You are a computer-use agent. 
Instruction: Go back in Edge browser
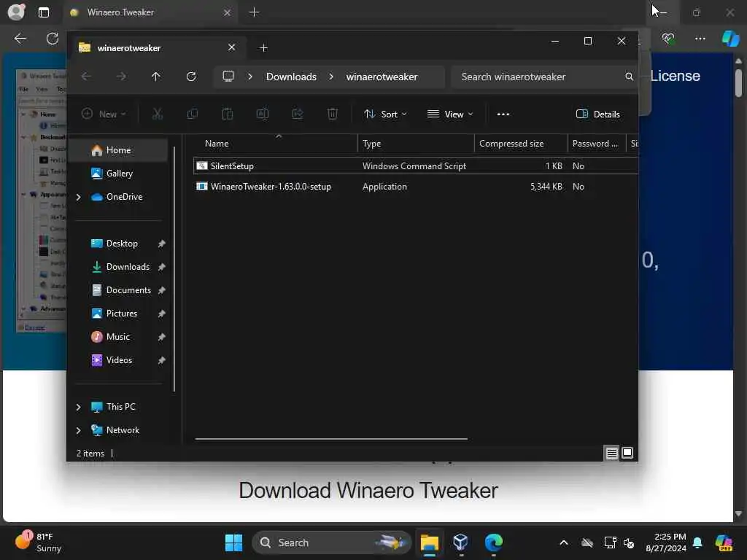click(x=20, y=39)
